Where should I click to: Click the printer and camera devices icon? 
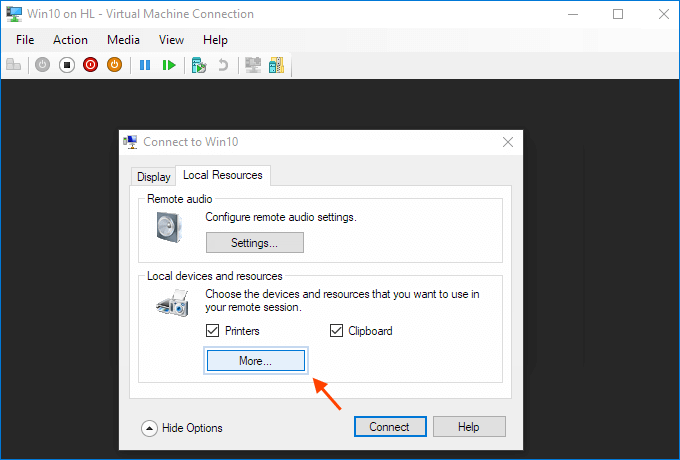(x=173, y=303)
